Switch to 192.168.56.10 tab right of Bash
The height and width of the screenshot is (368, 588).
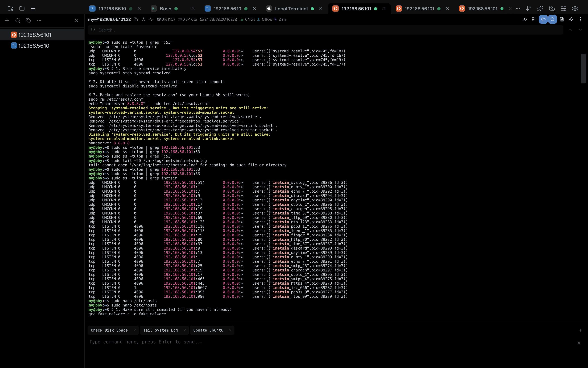point(227,9)
